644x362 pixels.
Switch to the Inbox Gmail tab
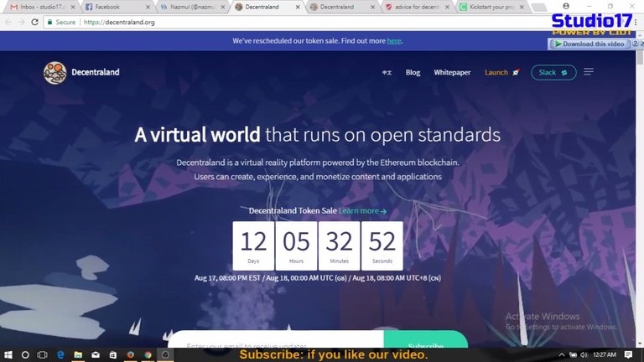(40, 7)
